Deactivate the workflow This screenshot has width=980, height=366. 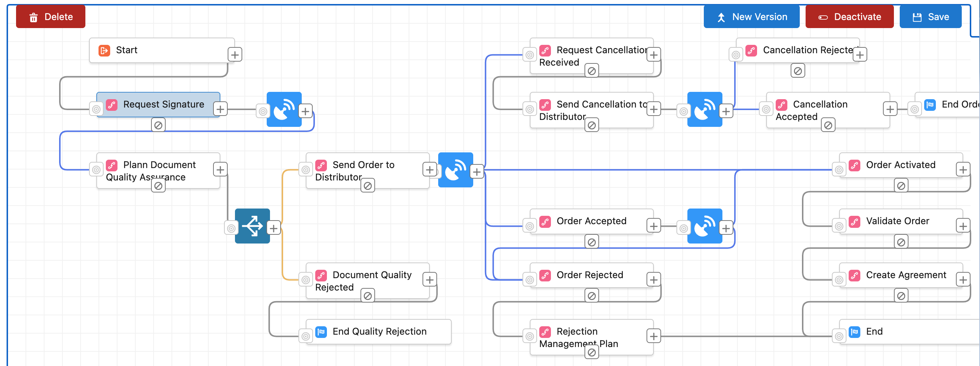(x=849, y=17)
